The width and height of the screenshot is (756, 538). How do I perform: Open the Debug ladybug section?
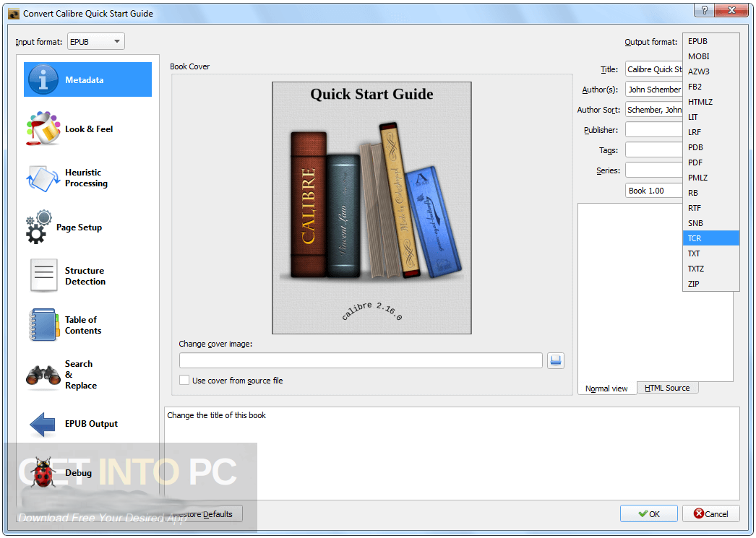point(87,472)
